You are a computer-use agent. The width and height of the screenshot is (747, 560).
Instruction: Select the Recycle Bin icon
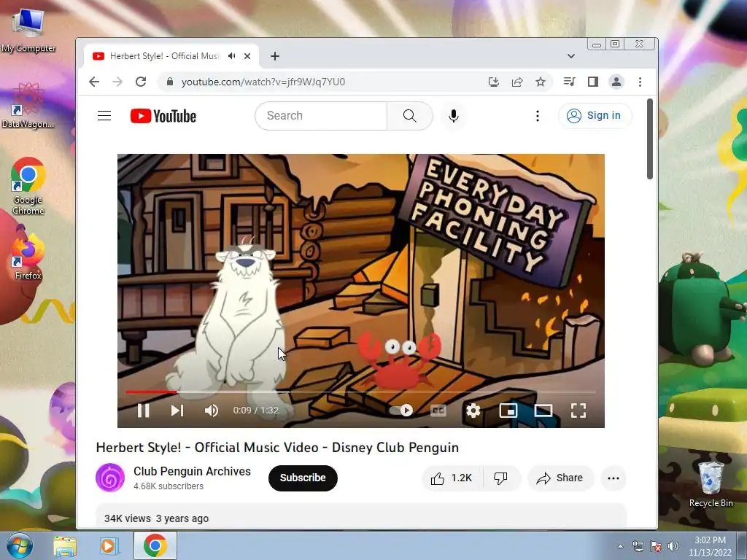pyautogui.click(x=711, y=484)
